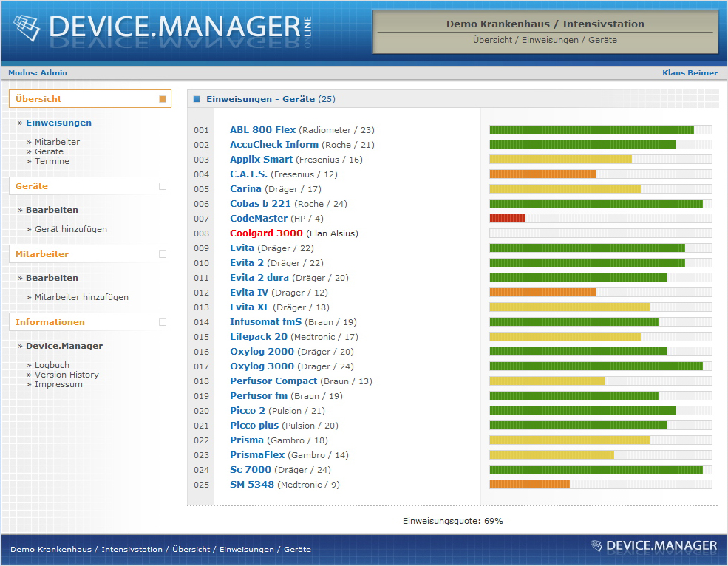Click row number 009
728x566 pixels.
202,248
